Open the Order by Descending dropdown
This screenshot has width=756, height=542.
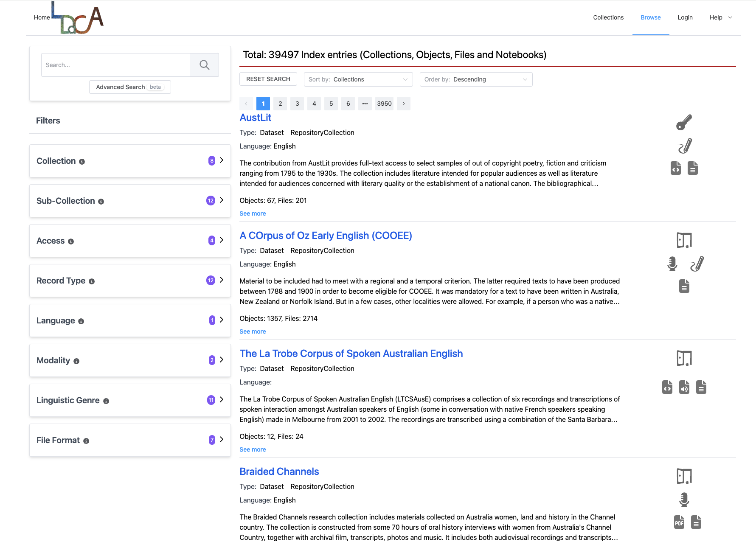click(475, 79)
